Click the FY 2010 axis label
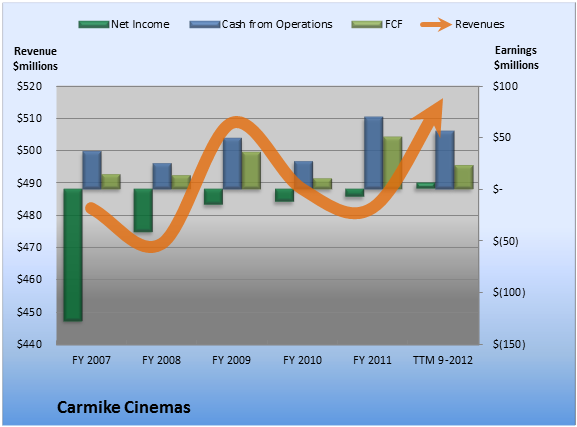Image resolution: width=577 pixels, height=427 pixels. click(302, 360)
